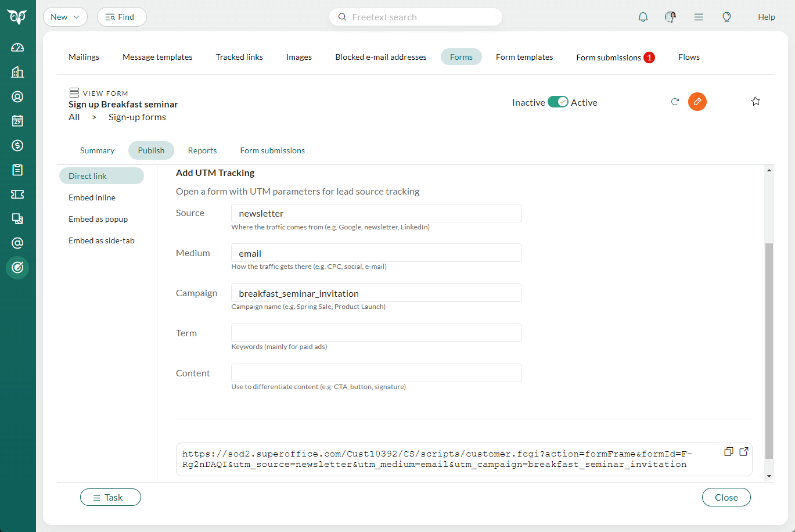795x532 pixels.
Task: Open the Selections ticket icon
Action: click(17, 194)
